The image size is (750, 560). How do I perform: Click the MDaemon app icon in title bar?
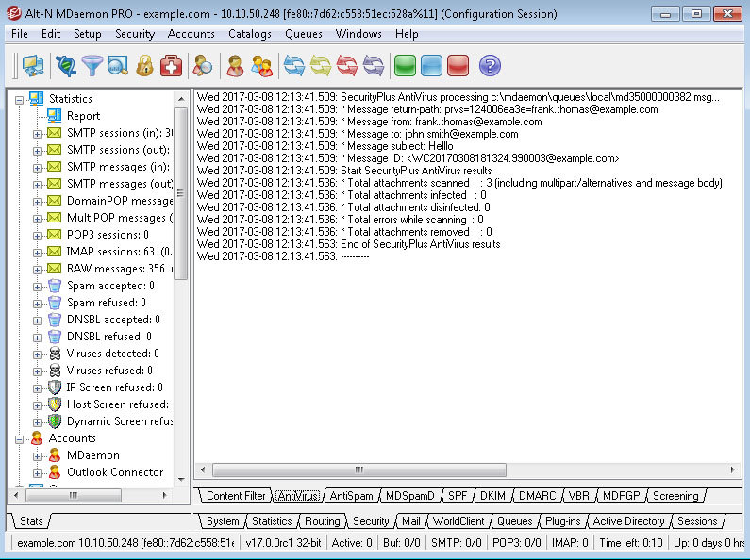click(x=13, y=13)
